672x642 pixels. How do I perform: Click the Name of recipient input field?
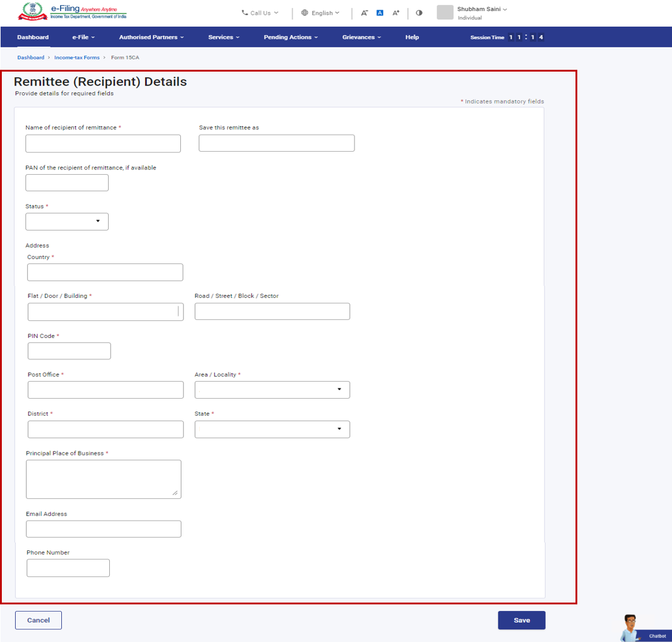[x=103, y=144]
